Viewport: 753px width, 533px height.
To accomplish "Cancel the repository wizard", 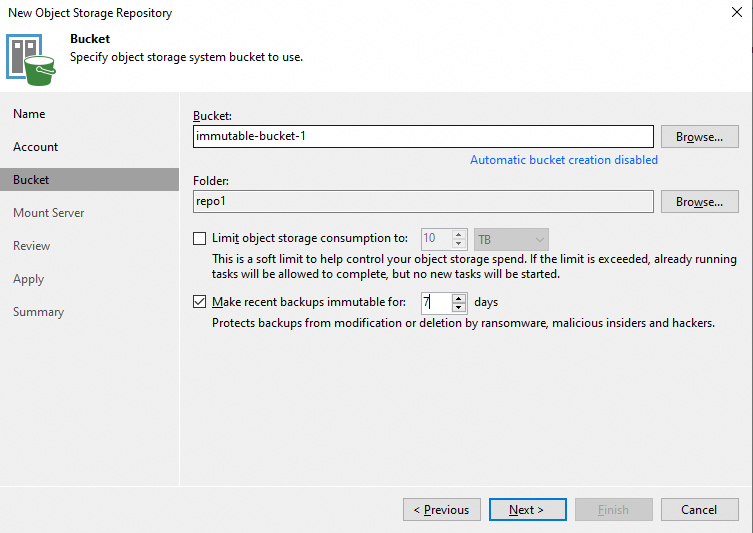I will 699,509.
